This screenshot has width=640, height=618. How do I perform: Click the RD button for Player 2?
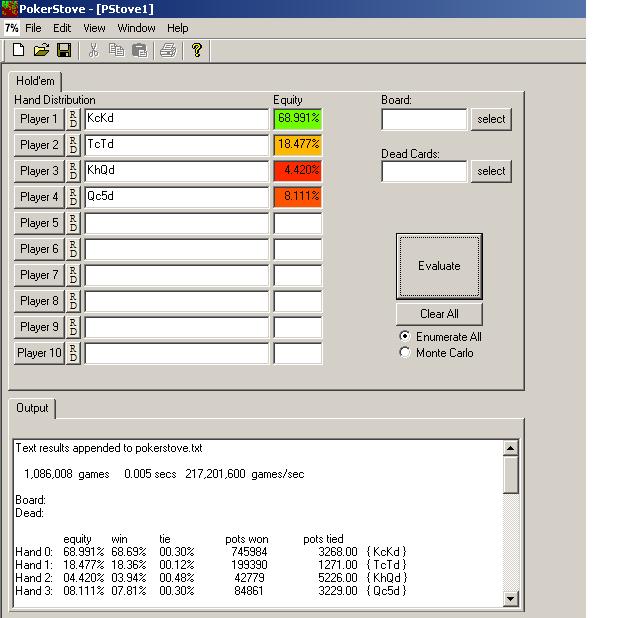pyautogui.click(x=73, y=145)
